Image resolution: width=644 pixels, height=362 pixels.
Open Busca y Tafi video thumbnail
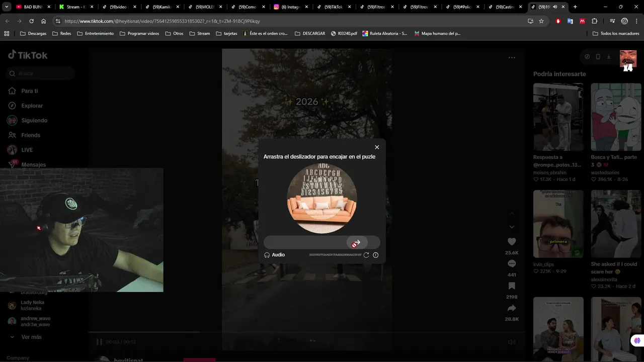pos(616,117)
